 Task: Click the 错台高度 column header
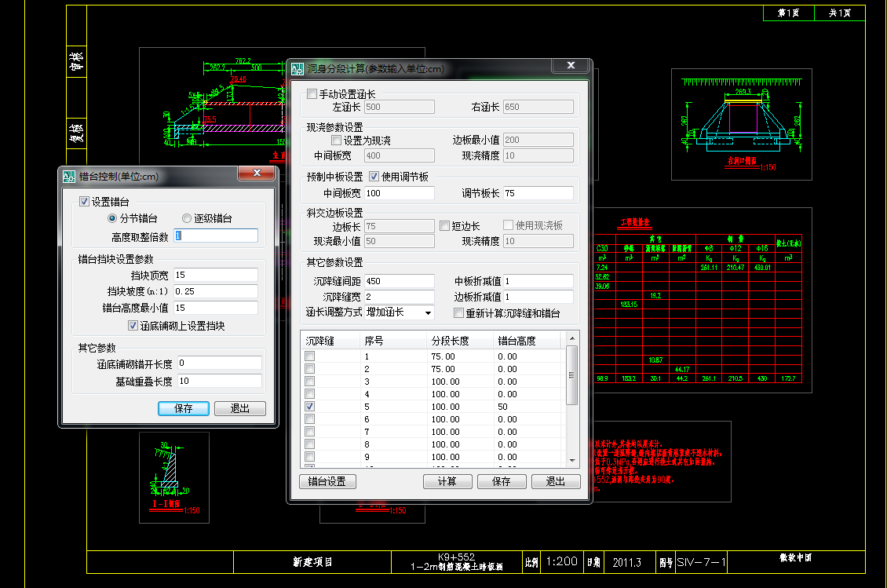tap(527, 341)
